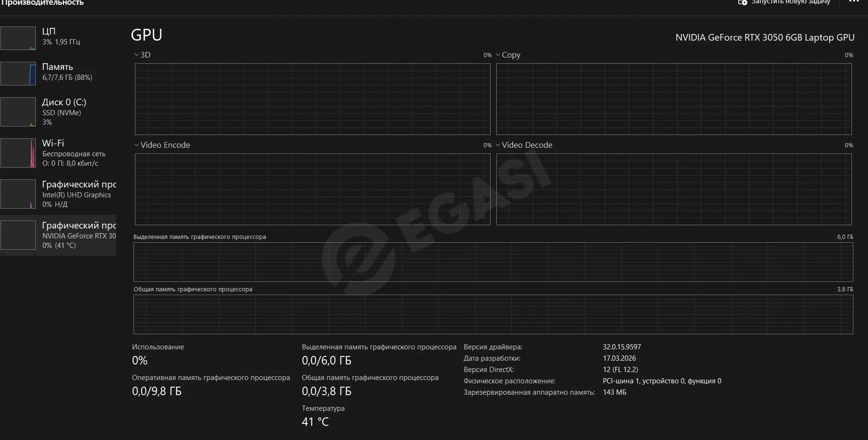Click the DirectX version 12 (FL 12.2)
The width and height of the screenshot is (868, 440).
620,370
